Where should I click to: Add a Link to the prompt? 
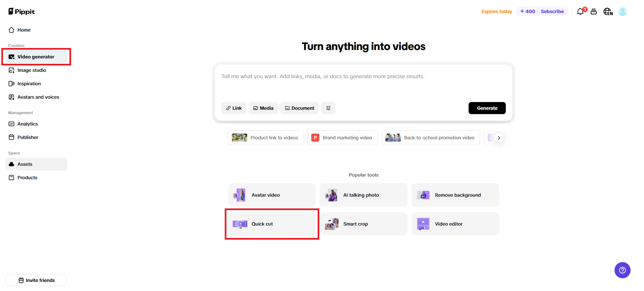(x=233, y=108)
